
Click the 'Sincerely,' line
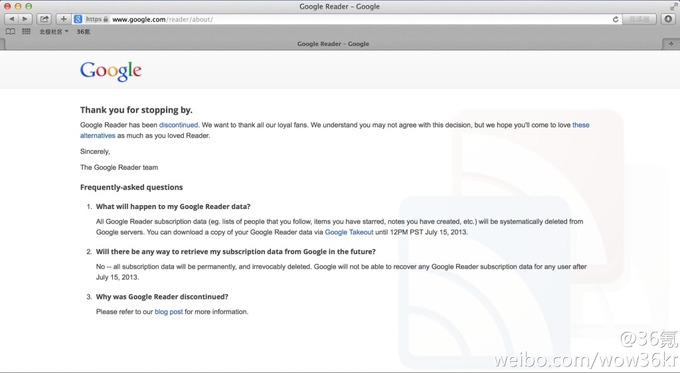click(x=95, y=151)
